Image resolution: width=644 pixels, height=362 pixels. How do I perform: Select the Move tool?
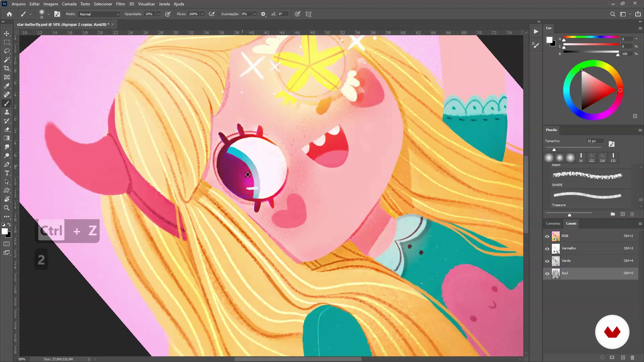point(7,34)
